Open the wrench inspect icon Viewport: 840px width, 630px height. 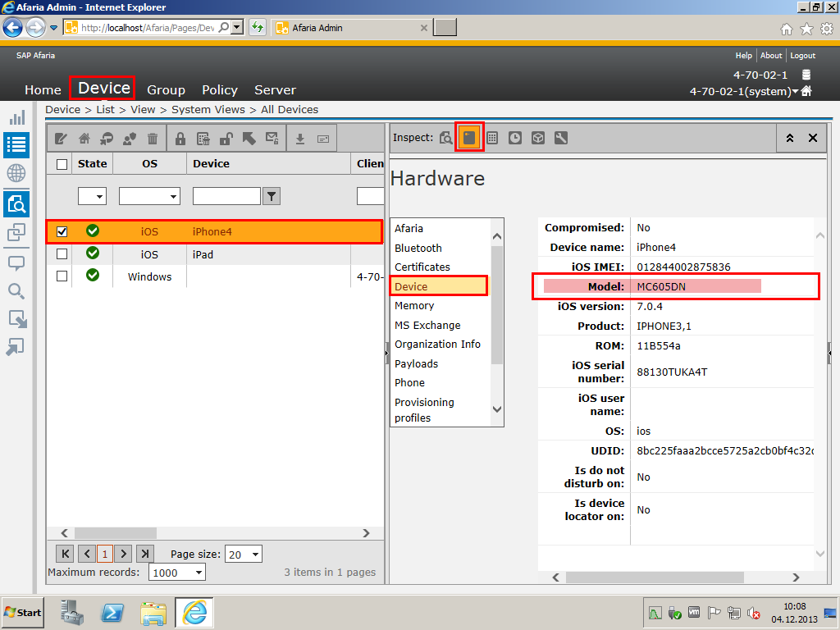pyautogui.click(x=561, y=138)
